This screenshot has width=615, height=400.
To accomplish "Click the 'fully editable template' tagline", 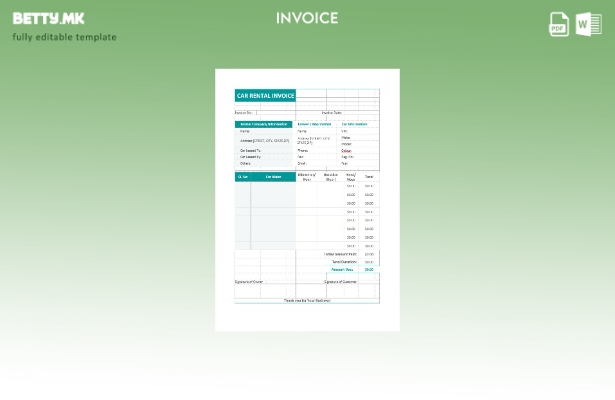I will pyautogui.click(x=64, y=37).
